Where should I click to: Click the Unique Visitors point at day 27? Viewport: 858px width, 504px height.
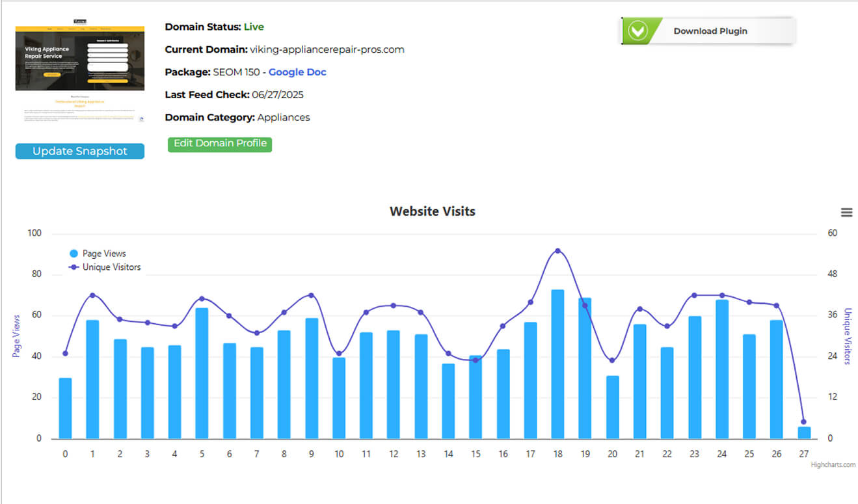(803, 422)
